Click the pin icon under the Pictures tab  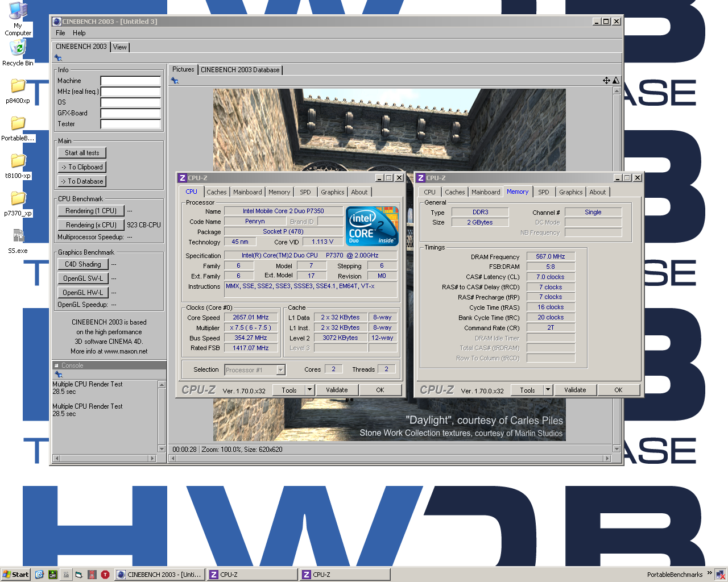point(175,81)
